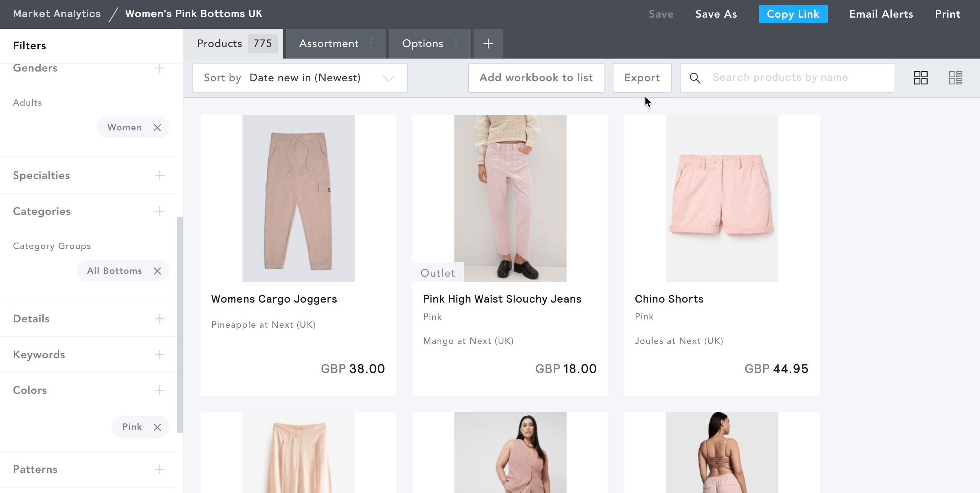Click the Women filter chip label
Screen dimensions: 980x493
(125, 128)
